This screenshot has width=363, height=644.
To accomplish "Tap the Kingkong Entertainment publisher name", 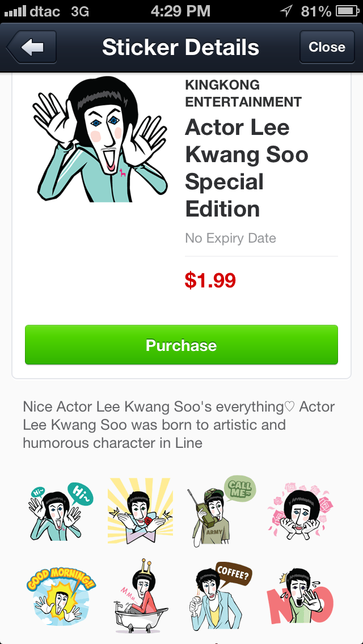I will tap(243, 94).
